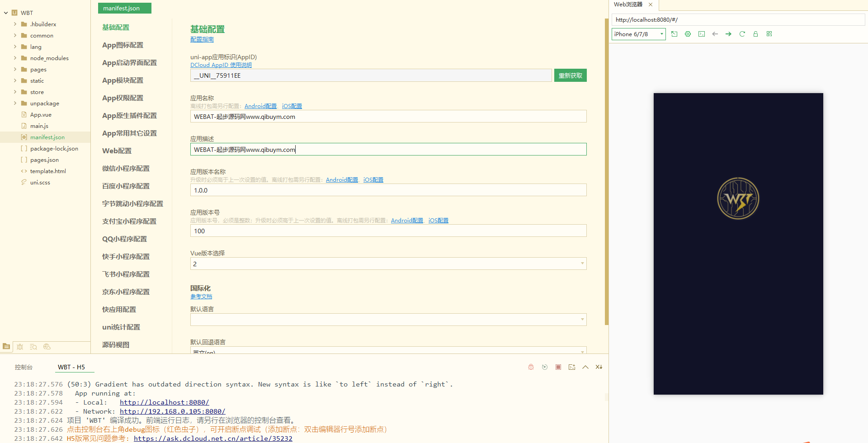Click the QR code icon in browser toolbar
868x443 pixels.
click(x=769, y=34)
